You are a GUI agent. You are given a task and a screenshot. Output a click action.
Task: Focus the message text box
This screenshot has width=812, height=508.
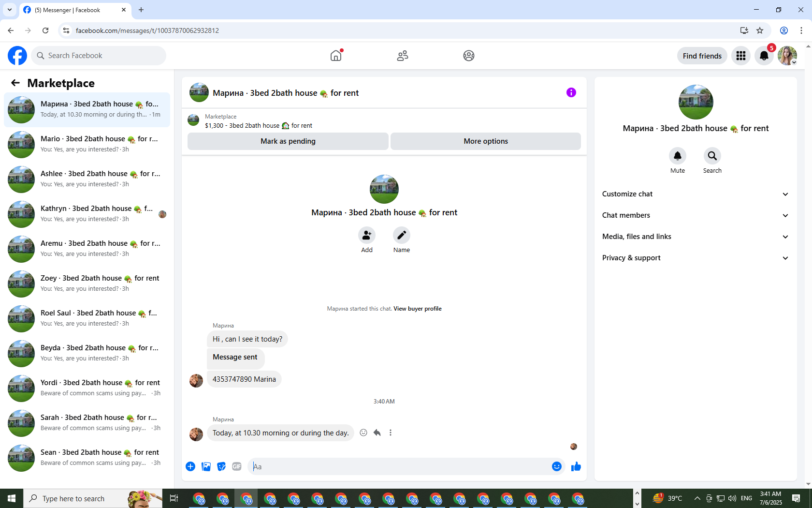401,466
